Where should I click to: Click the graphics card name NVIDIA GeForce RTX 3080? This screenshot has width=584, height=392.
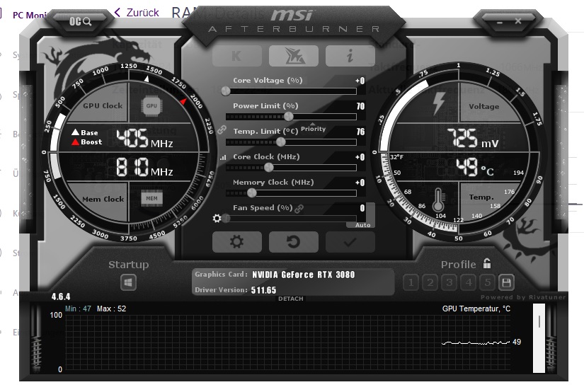pyautogui.click(x=304, y=275)
